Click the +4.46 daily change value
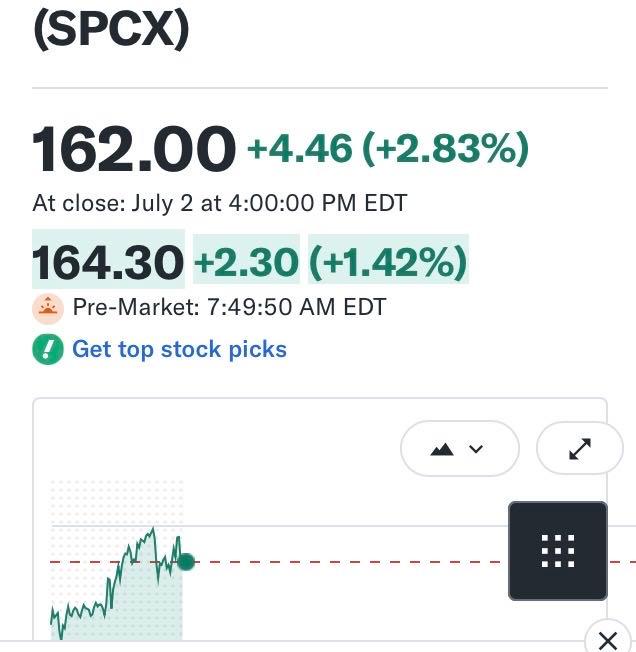This screenshot has width=636, height=652. [300, 149]
